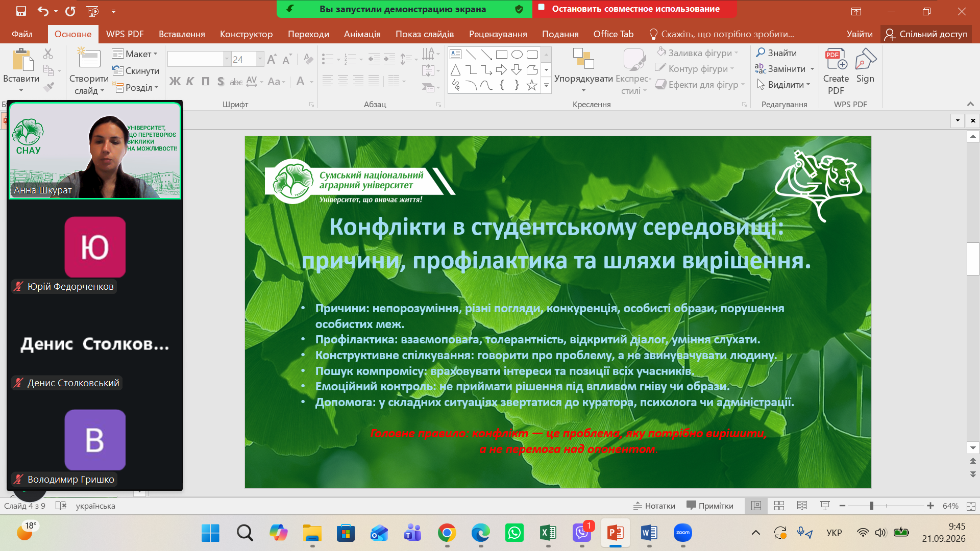Toggle bold (Ж) formatting
This screenshot has width=980, height=551.
(175, 82)
